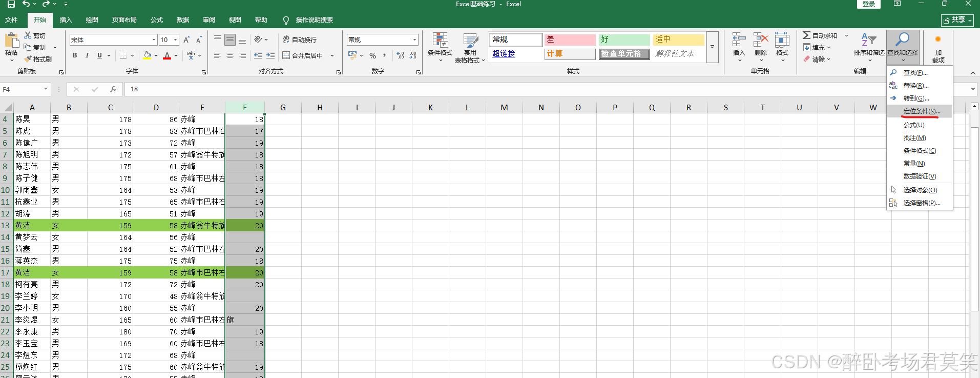Click the Copy (复制) icon

(x=28, y=47)
